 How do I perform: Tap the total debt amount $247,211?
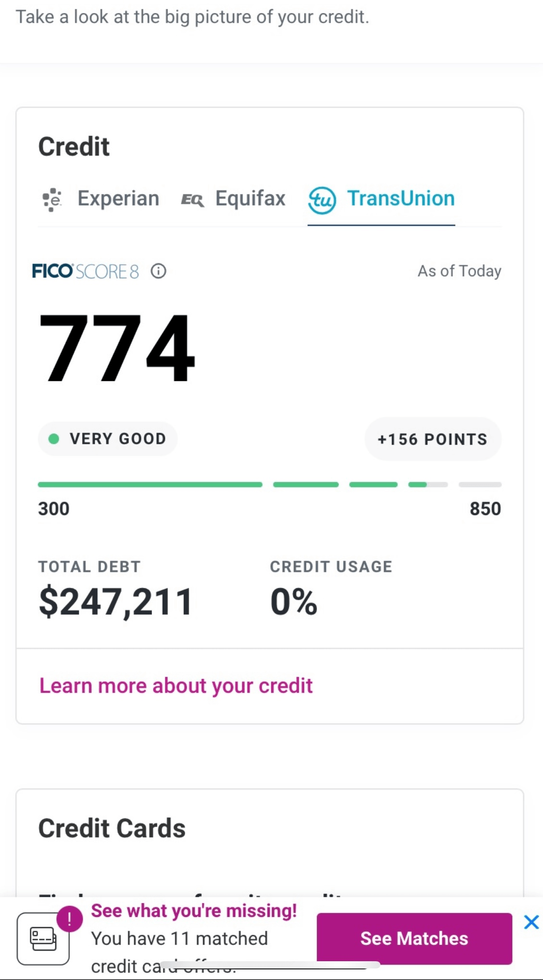tap(116, 602)
